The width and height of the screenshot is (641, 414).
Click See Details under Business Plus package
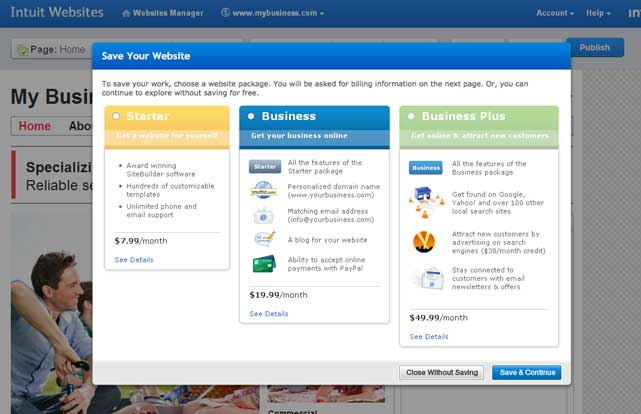429,337
